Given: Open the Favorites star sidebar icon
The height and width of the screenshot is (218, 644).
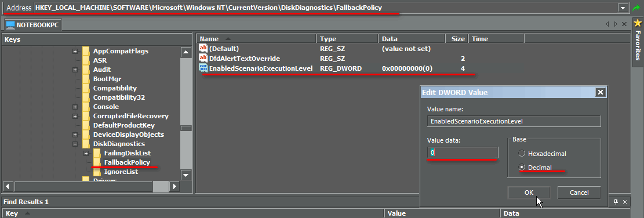Looking at the screenshot, I should [638, 23].
